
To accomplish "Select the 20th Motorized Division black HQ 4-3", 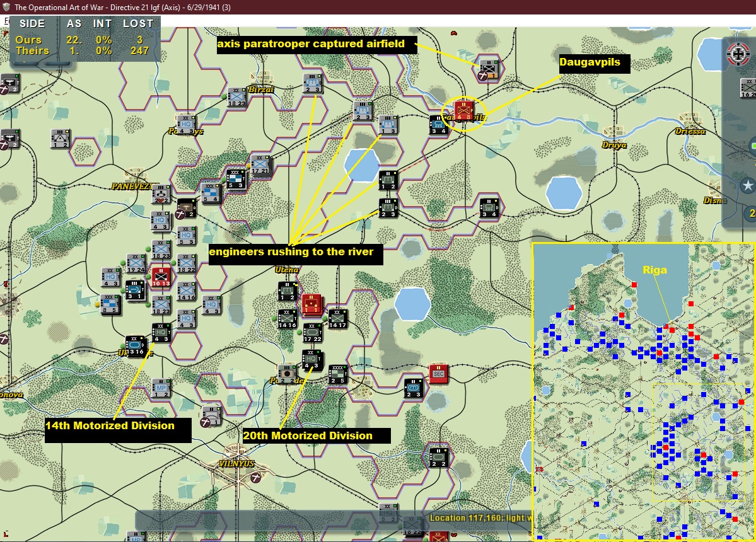I will 311,360.
